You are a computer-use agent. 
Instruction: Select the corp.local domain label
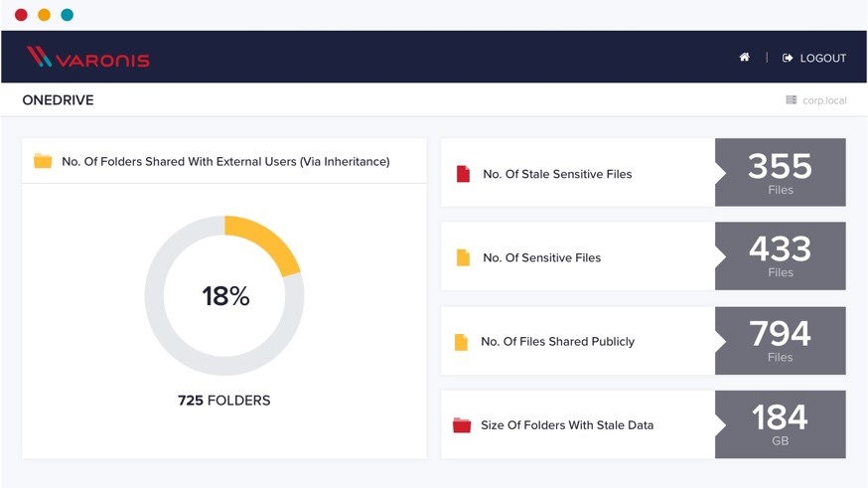point(824,100)
